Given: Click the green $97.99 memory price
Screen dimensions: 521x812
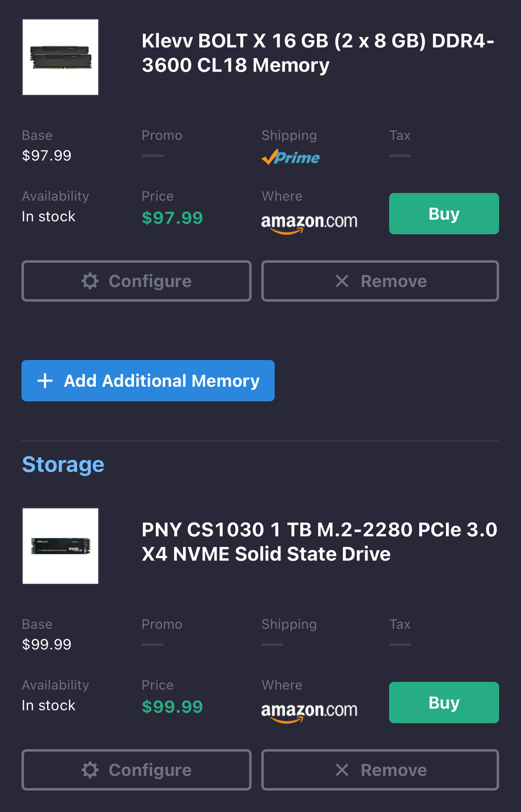Looking at the screenshot, I should pyautogui.click(x=172, y=218).
